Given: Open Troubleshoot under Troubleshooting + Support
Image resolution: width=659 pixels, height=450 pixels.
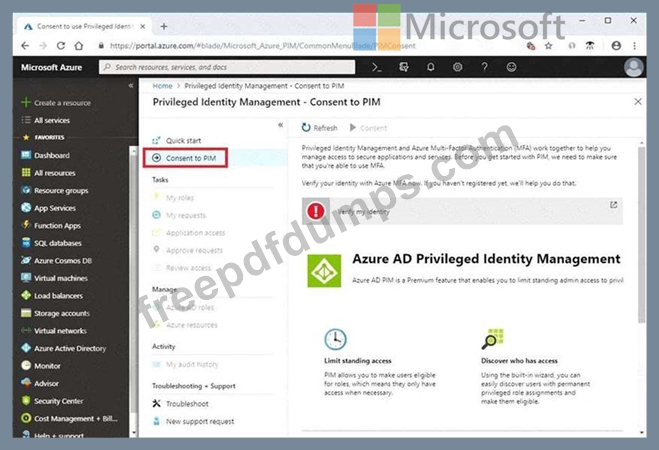Looking at the screenshot, I should click(189, 403).
